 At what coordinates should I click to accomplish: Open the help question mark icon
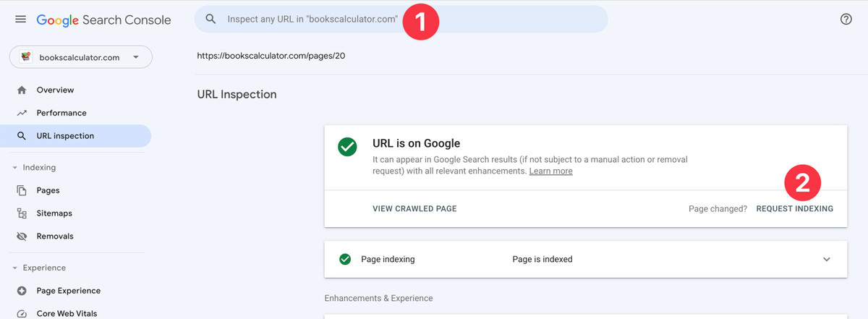tap(846, 20)
